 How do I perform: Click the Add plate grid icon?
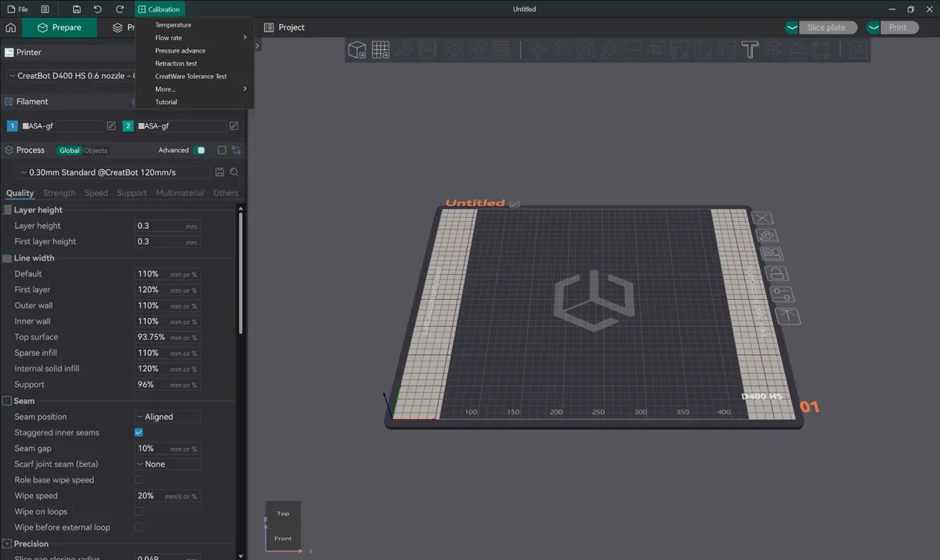click(x=381, y=50)
